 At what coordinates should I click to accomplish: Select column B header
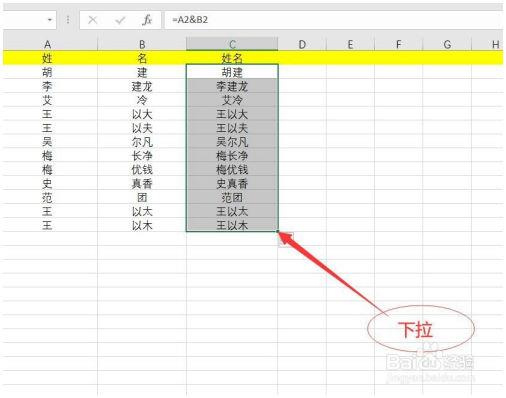[x=142, y=44]
